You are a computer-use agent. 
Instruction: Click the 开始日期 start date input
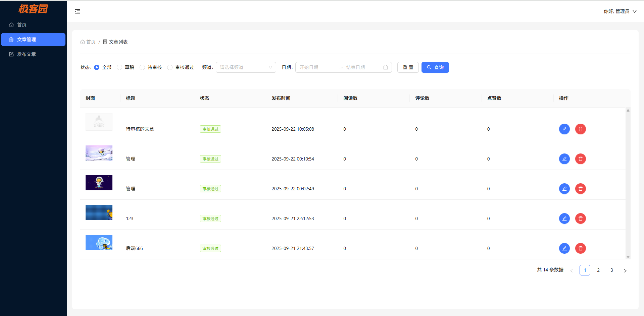315,67
